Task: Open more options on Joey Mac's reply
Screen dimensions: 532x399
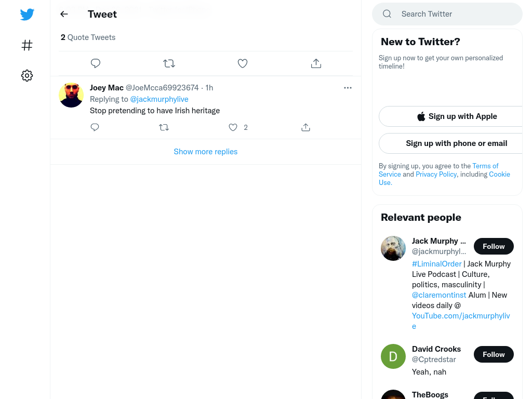Action: click(x=348, y=88)
